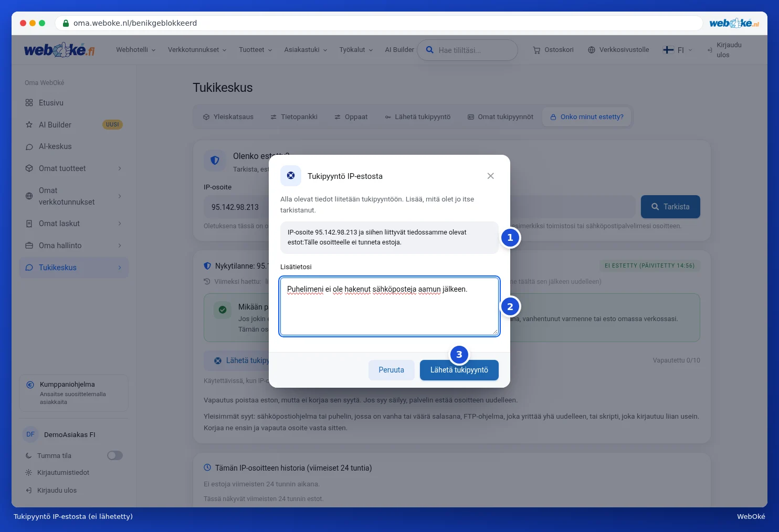Close the Tukipyyntö IP-estosta dialog
The width and height of the screenshot is (779, 532).
coord(490,176)
